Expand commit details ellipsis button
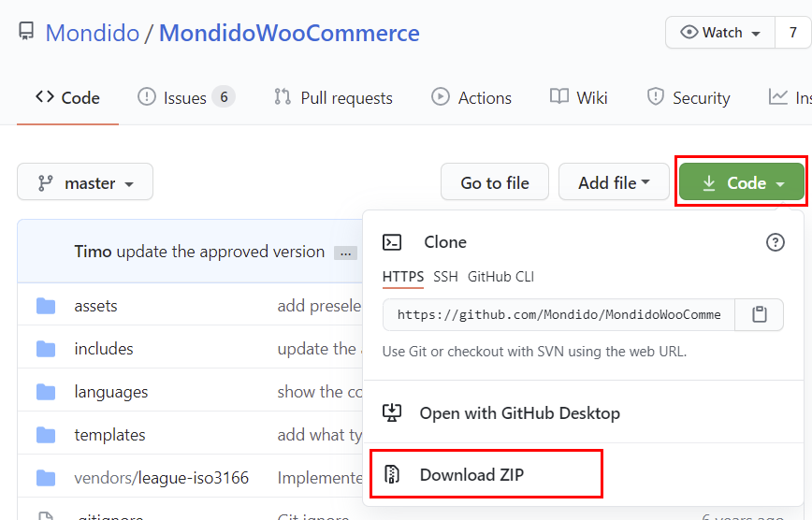The height and width of the screenshot is (520, 812). click(345, 253)
